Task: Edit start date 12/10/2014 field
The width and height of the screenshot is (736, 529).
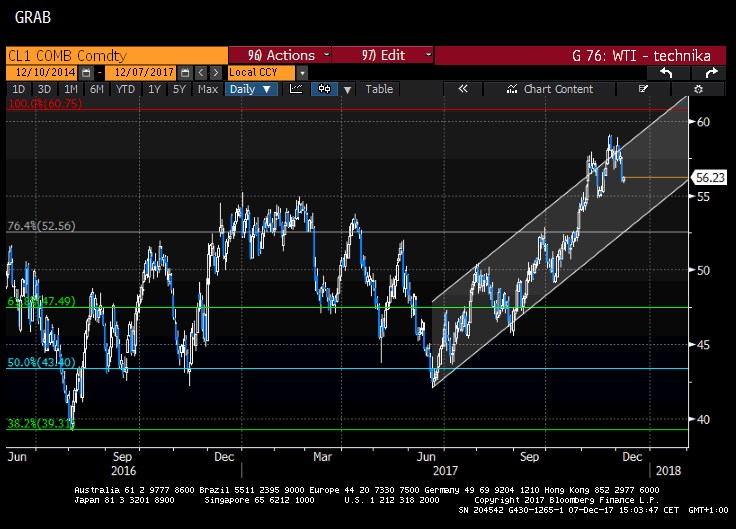Action: (42, 73)
